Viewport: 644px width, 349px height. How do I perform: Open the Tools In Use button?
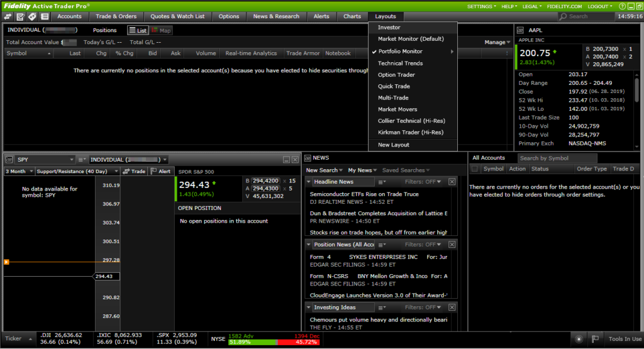pos(624,340)
